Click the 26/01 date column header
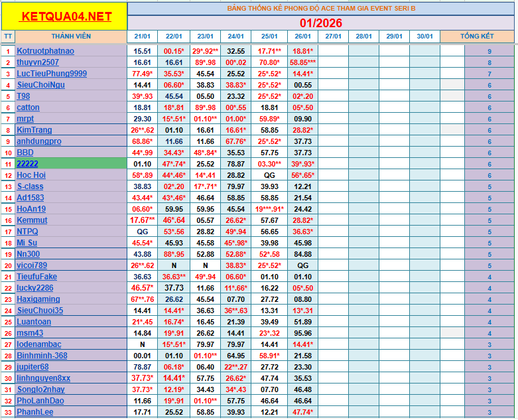Viewport: 518px width, 420px height. tap(302, 36)
